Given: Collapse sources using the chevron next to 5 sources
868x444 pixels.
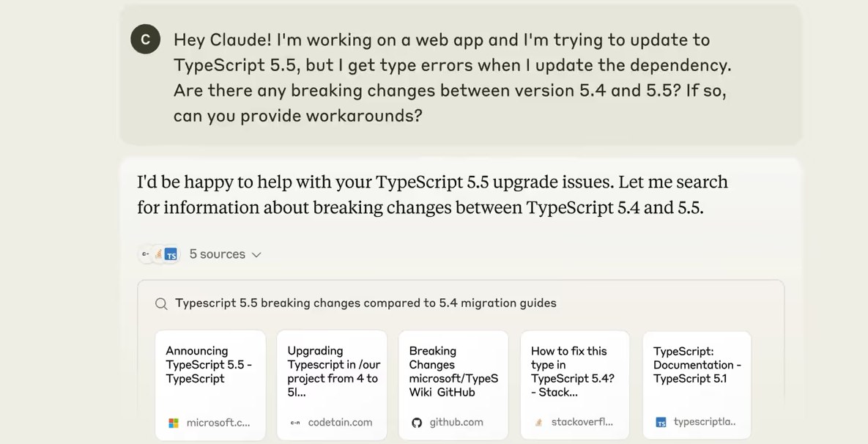Looking at the screenshot, I should 256,255.
